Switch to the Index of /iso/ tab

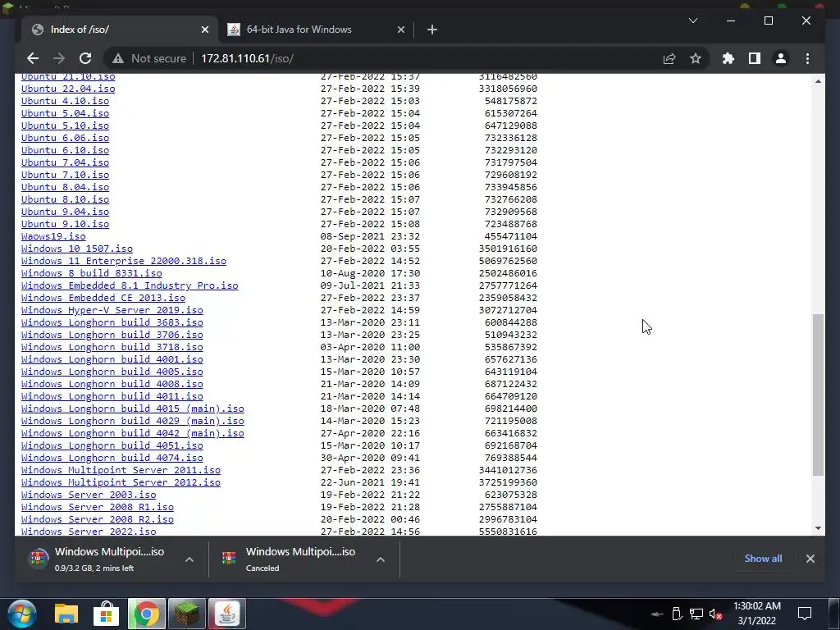(x=121, y=30)
